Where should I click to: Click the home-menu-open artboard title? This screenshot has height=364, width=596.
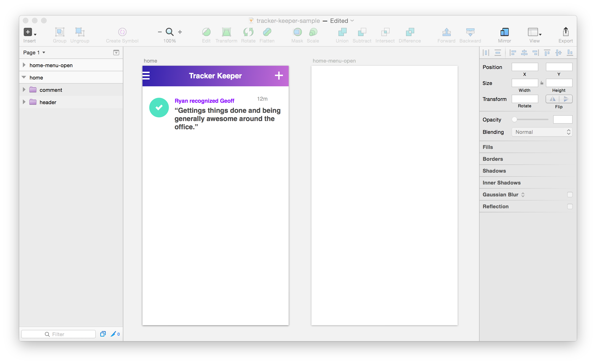(334, 61)
